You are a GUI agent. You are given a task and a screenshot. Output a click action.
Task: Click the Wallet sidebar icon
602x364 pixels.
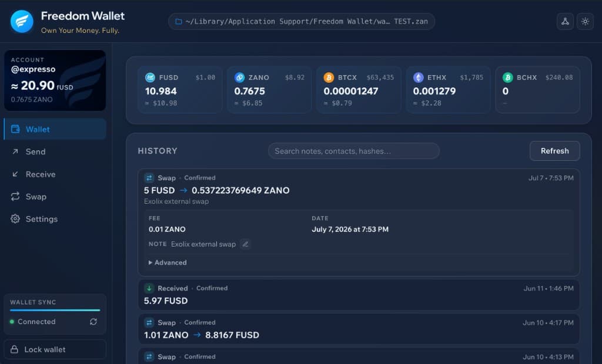click(x=15, y=129)
